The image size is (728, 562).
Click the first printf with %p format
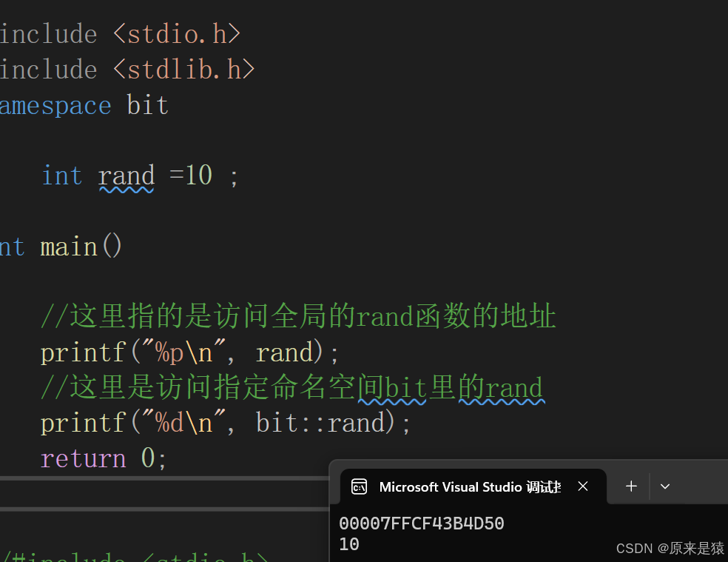pos(81,352)
